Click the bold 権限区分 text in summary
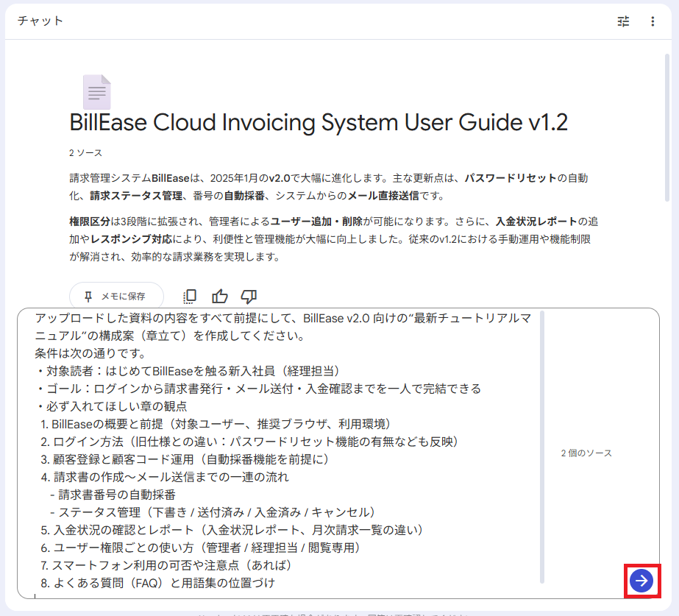Screen dimensions: 679x616 [90, 222]
